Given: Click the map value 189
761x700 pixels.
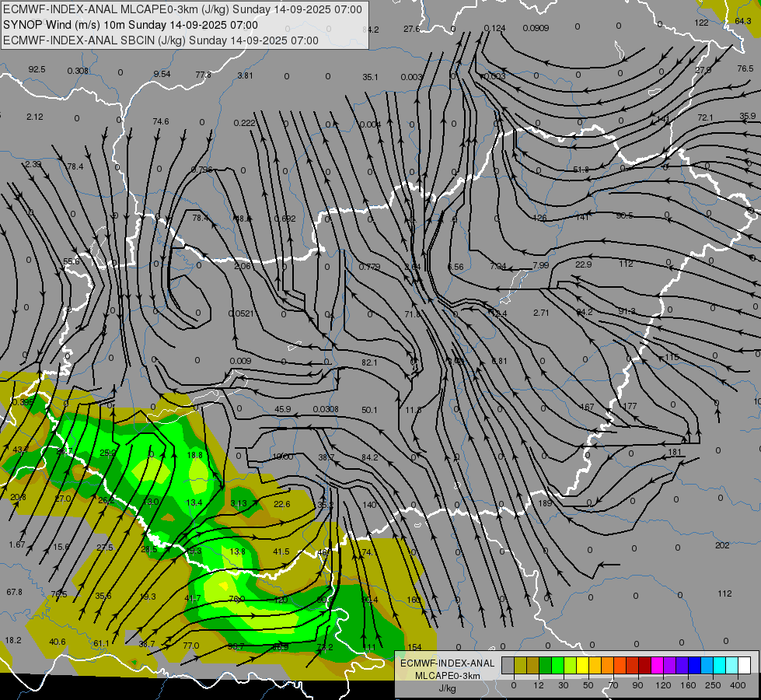Looking at the screenshot, I should [x=545, y=502].
